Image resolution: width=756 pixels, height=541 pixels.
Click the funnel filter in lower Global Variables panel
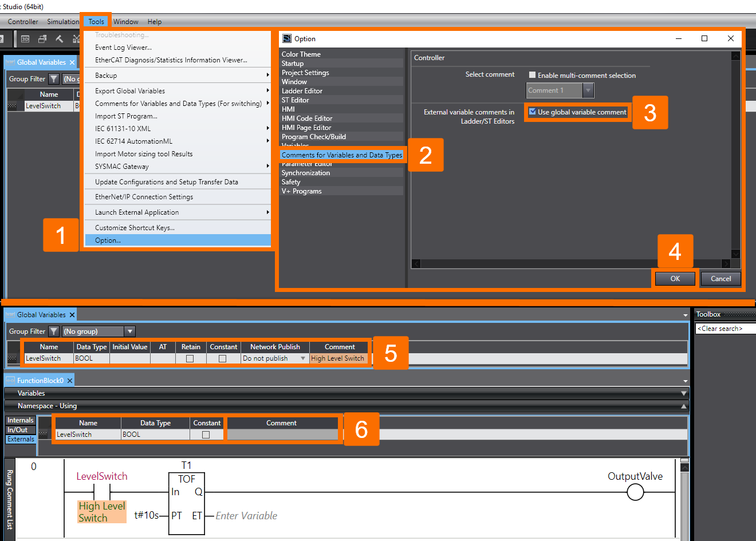(53, 331)
